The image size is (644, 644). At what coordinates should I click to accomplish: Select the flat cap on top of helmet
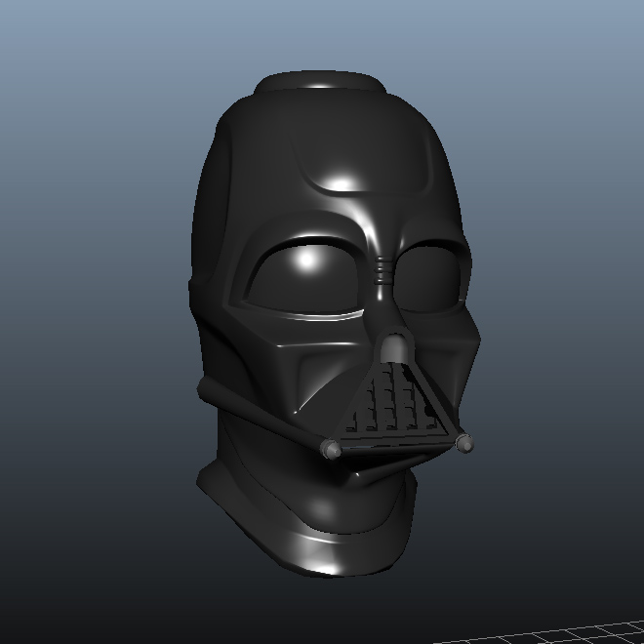coord(320,82)
